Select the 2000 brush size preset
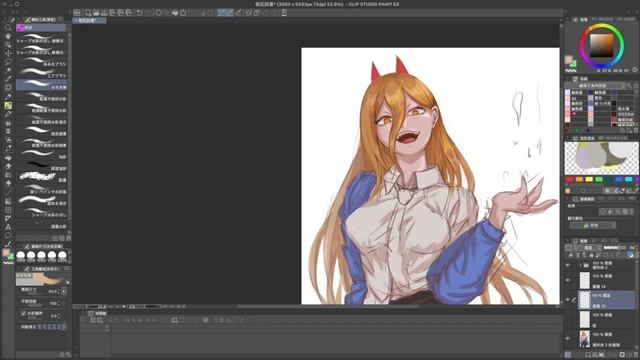 [x=62, y=257]
